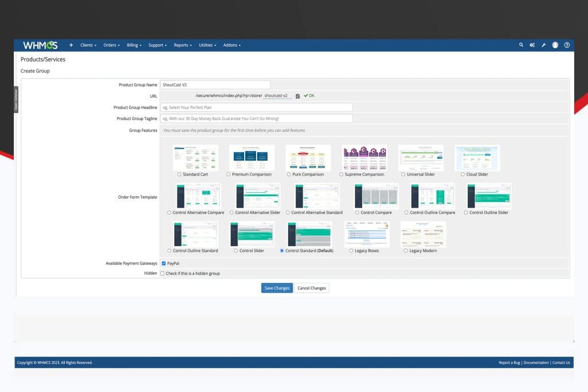Click the Premium Comparison preview thumbnail
Image resolution: width=588 pixels, height=392 pixels.
252,158
